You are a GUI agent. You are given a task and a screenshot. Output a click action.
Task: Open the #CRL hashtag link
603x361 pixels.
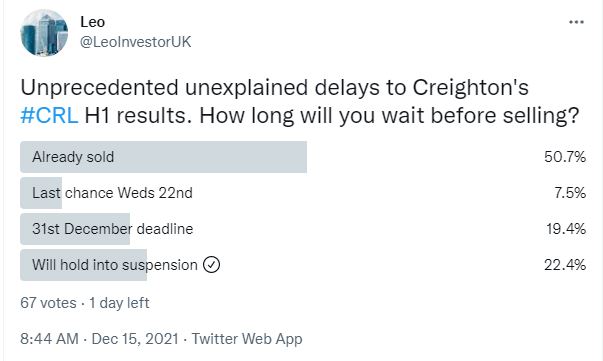point(49,115)
